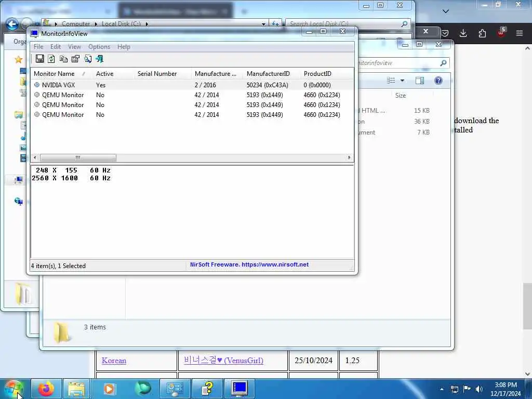Click the horizontal scrollbar thumb in monitor list
This screenshot has width=532, height=399.
coord(78,158)
